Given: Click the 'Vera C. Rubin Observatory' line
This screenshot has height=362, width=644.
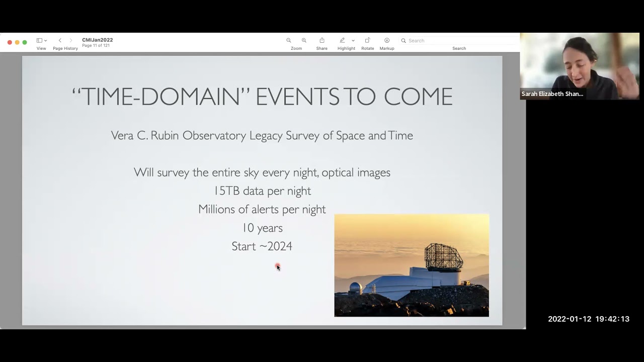Looking at the screenshot, I should pyautogui.click(x=262, y=136).
